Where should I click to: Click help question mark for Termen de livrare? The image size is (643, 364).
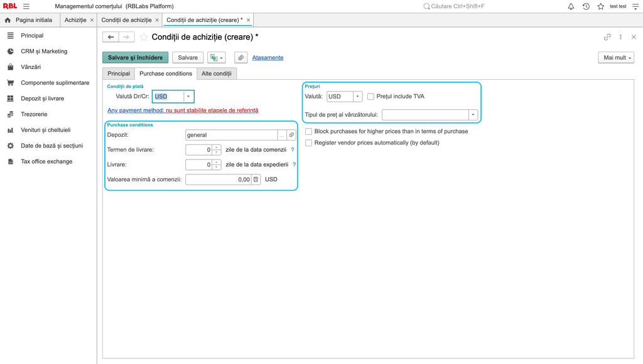(293, 150)
